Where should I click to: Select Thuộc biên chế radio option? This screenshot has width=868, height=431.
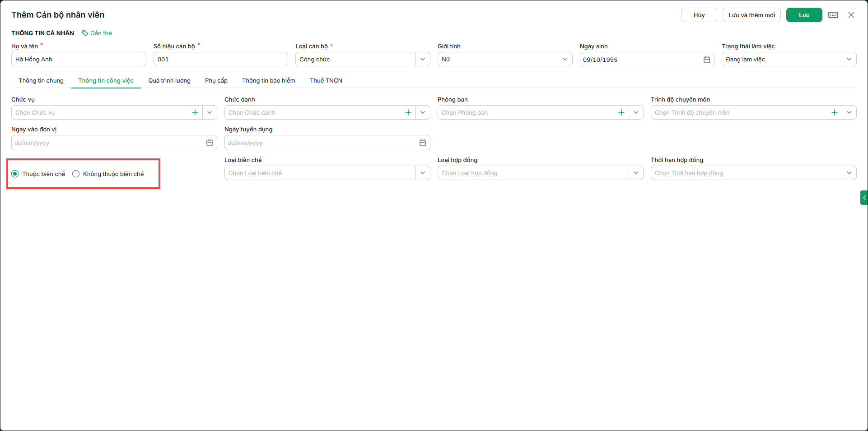15,174
